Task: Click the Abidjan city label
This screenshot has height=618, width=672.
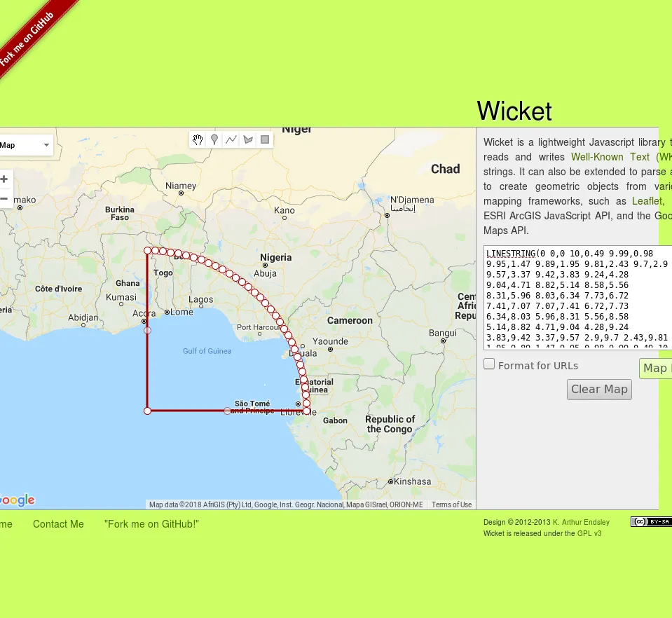Action: [x=83, y=317]
